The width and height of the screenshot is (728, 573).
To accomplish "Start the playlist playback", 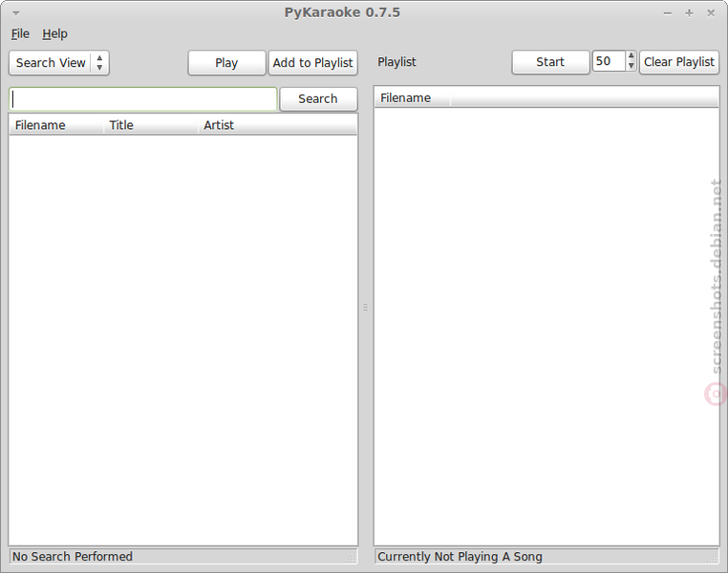I will [x=550, y=62].
